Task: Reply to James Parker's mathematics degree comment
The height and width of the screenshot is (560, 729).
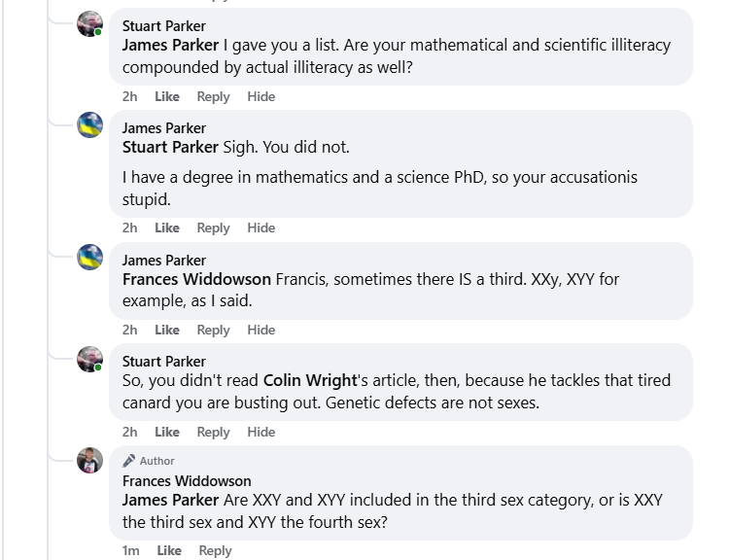Action: pos(213,227)
